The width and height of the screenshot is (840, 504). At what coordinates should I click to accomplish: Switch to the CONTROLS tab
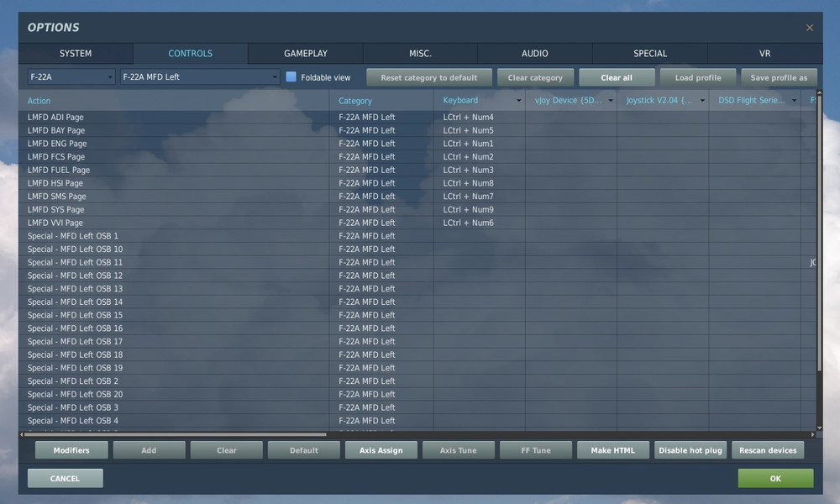pos(190,54)
